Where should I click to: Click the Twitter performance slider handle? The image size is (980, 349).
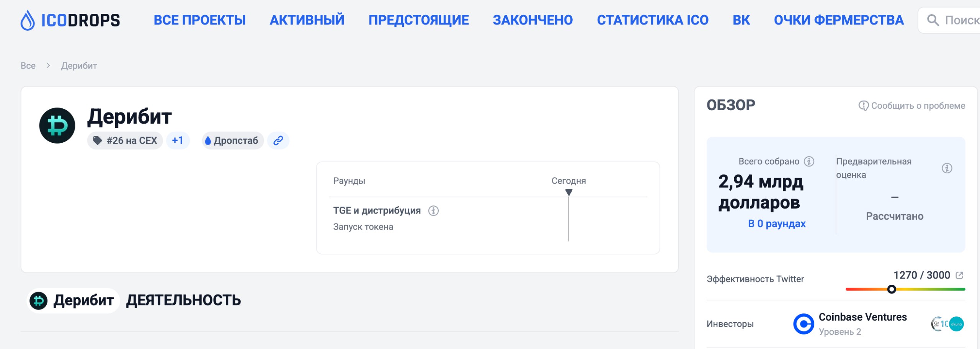click(x=892, y=289)
